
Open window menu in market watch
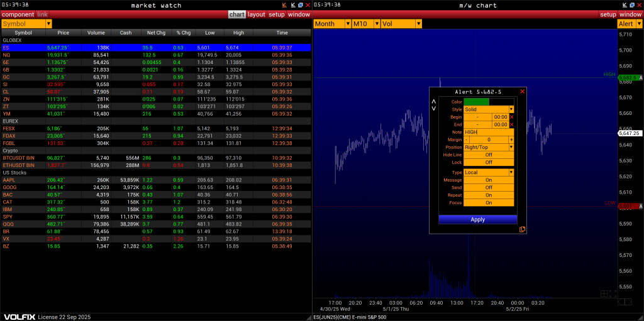(299, 14)
